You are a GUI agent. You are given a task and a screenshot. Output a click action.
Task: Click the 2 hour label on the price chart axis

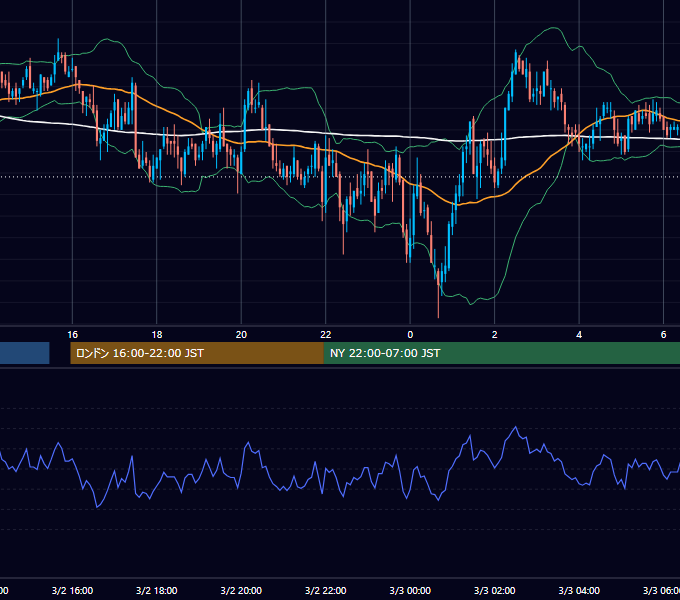point(494,335)
